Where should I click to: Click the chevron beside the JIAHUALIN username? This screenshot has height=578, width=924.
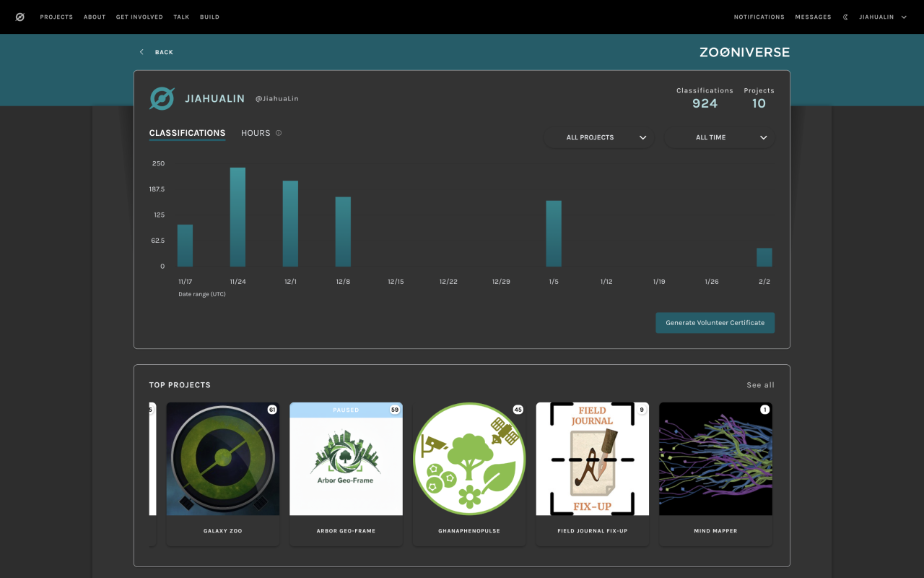point(904,17)
